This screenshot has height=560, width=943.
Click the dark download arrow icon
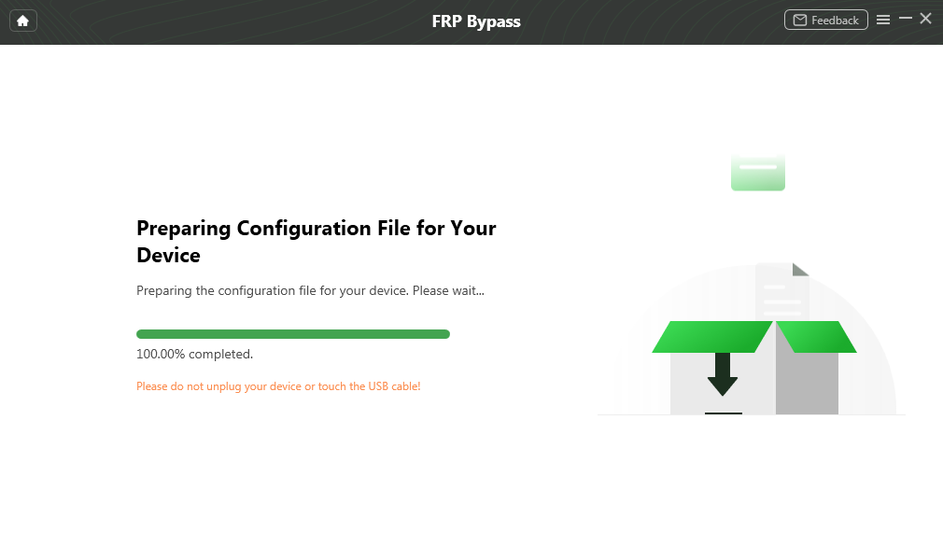click(722, 374)
